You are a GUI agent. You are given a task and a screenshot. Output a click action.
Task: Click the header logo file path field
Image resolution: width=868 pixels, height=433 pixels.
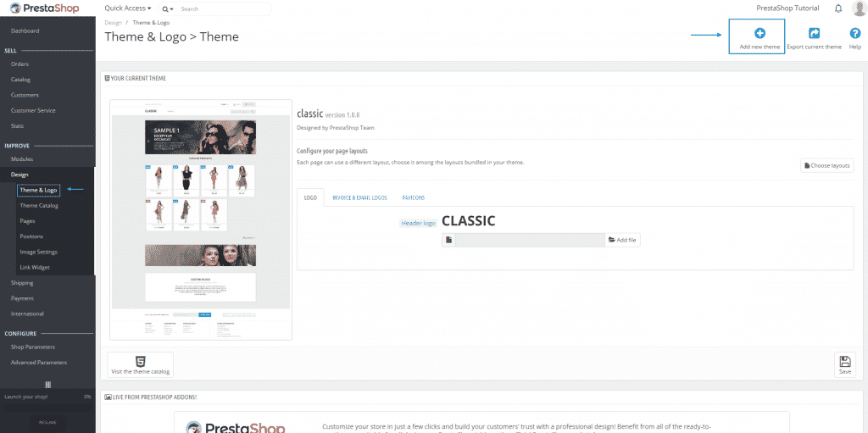click(530, 240)
